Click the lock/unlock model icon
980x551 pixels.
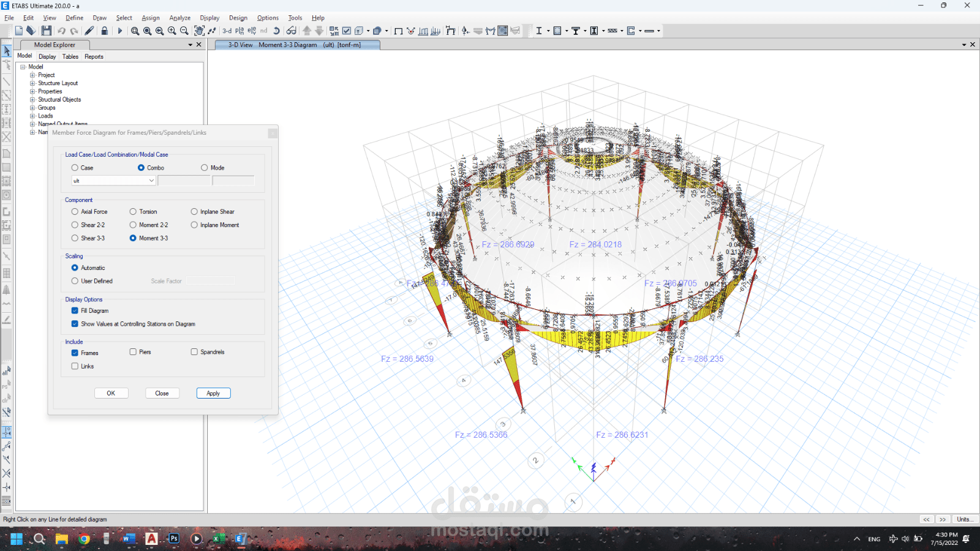[x=105, y=31]
